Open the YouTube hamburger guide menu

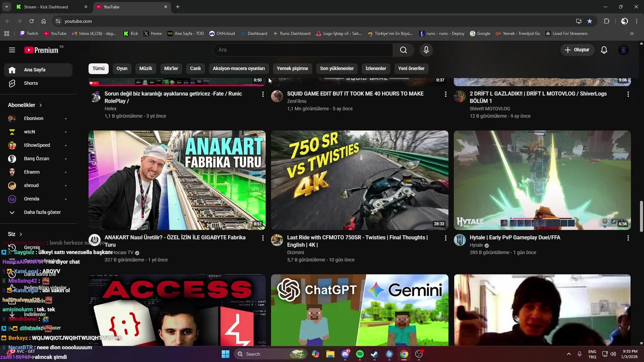[12, 50]
